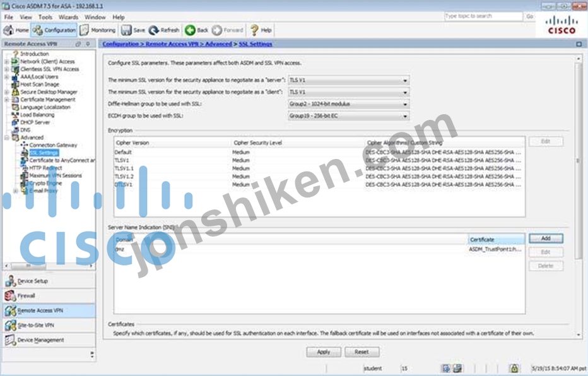Select SSL Settings tree item
The image size is (588, 376).
tap(44, 153)
